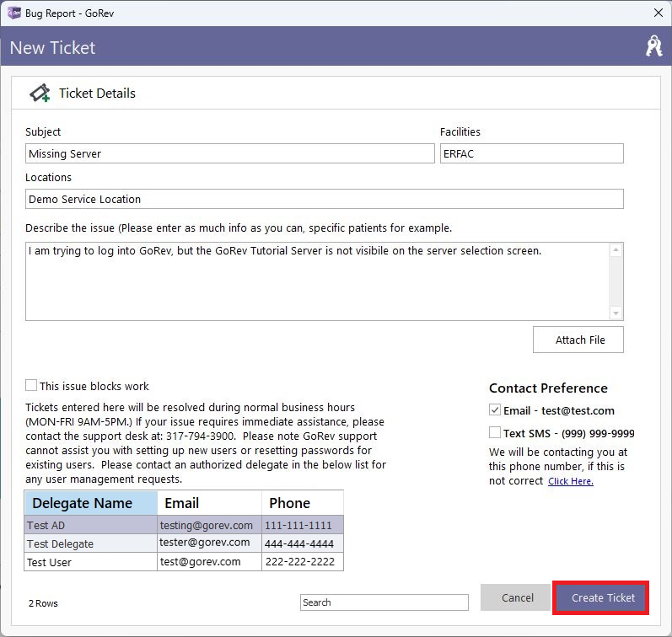Click the description scrollbar up arrow
This screenshot has height=637, width=672.
[616, 249]
